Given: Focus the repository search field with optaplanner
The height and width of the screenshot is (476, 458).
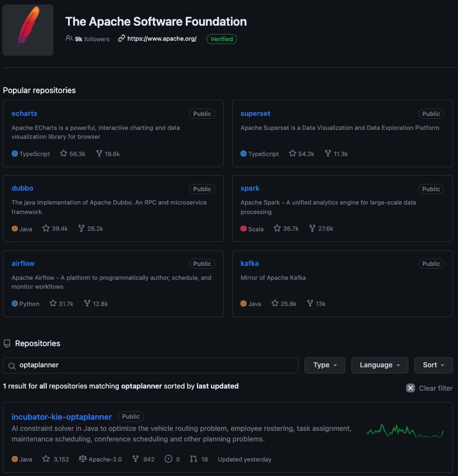Looking at the screenshot, I should (x=151, y=365).
